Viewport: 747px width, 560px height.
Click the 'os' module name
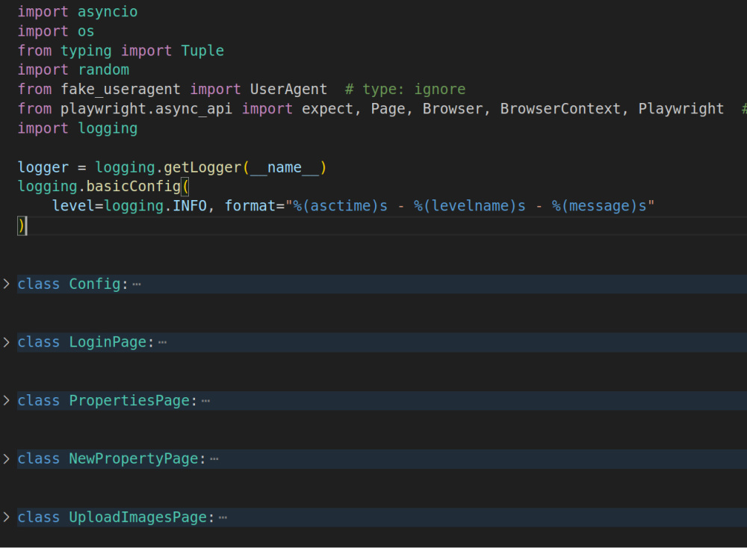[x=86, y=31]
